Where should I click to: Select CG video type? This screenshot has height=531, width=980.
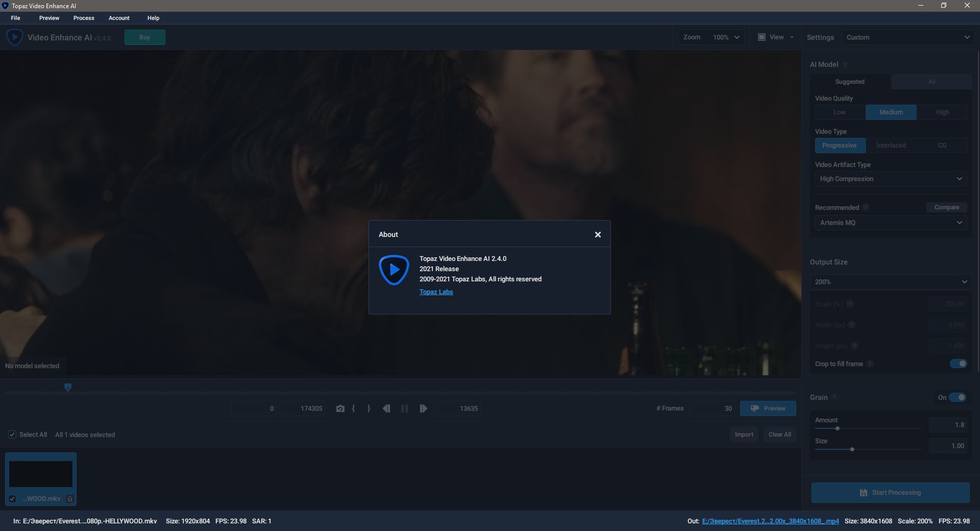942,146
